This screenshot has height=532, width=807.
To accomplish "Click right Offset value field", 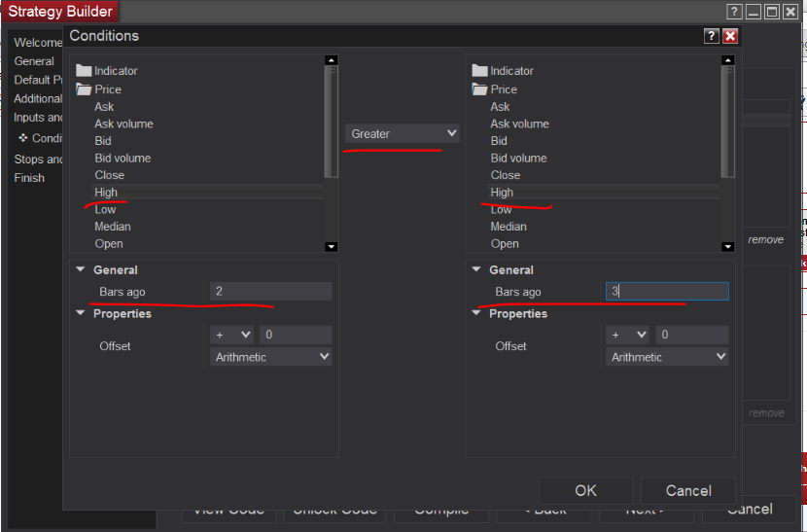I will 692,335.
